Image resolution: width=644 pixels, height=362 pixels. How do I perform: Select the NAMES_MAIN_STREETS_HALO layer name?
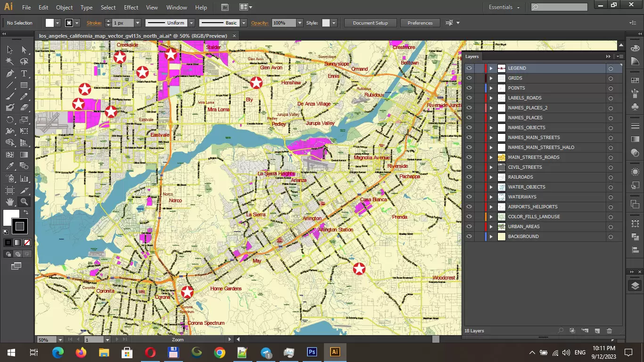tap(541, 148)
